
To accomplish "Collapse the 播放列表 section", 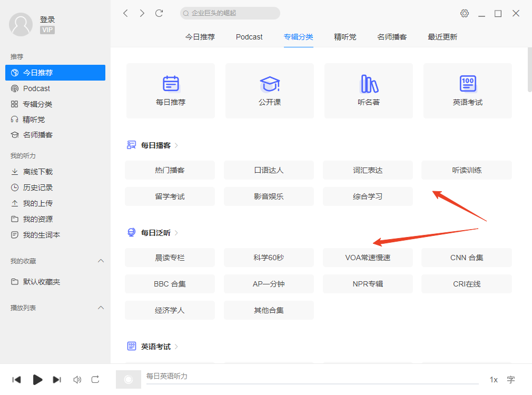I will [101, 308].
